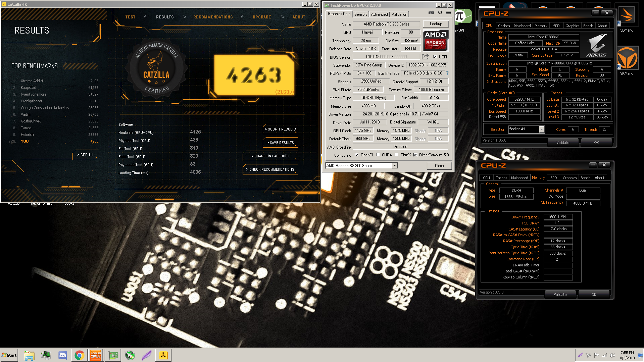Switch to Catzilla yellow taskbar button

coord(163,355)
